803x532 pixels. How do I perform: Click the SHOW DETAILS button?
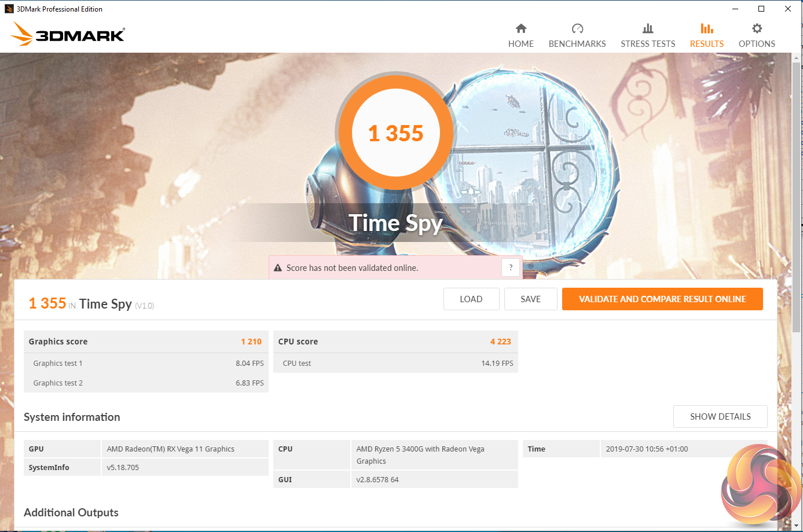(720, 417)
